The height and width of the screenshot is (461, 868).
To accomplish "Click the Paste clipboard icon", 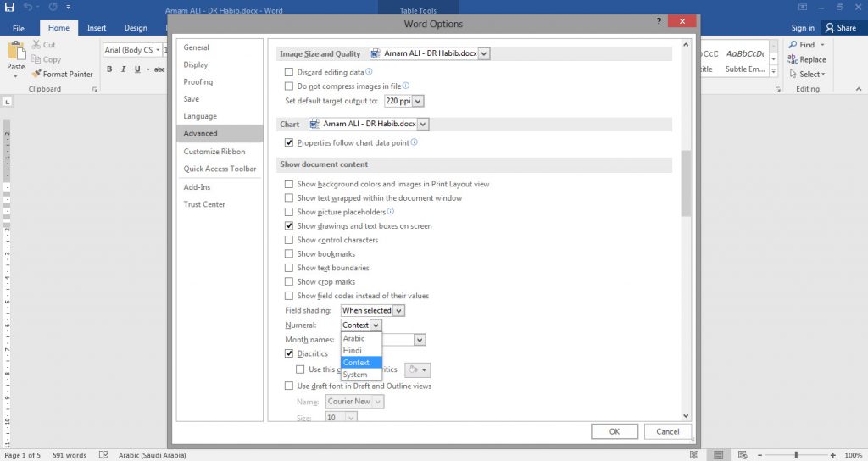I will (x=16, y=51).
